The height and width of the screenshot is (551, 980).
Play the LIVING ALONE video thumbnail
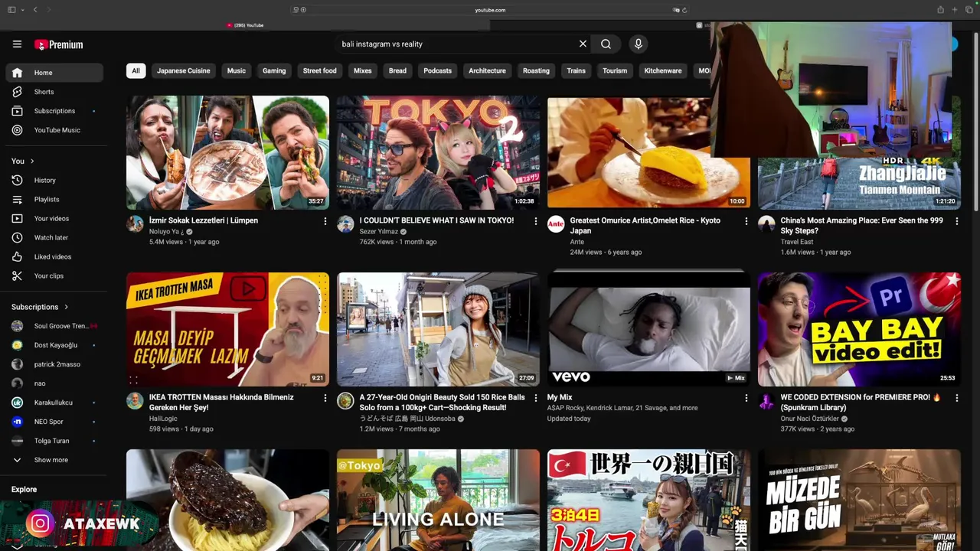point(438,500)
